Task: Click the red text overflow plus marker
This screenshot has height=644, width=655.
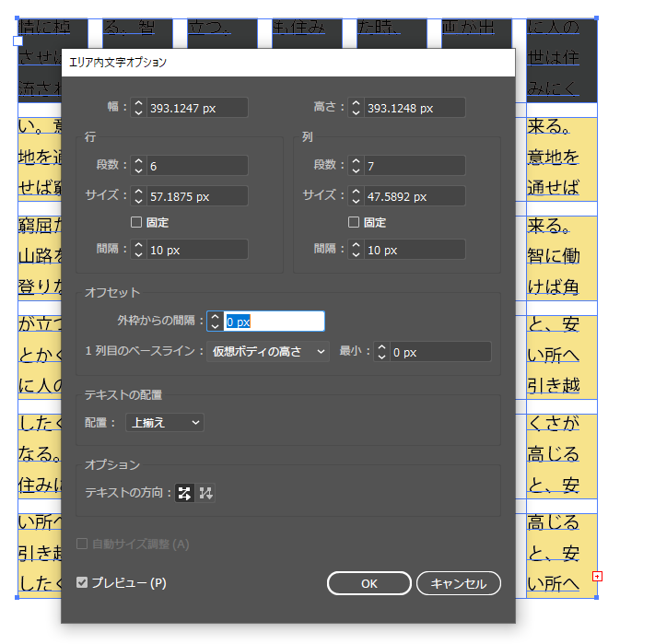Action: (597, 577)
